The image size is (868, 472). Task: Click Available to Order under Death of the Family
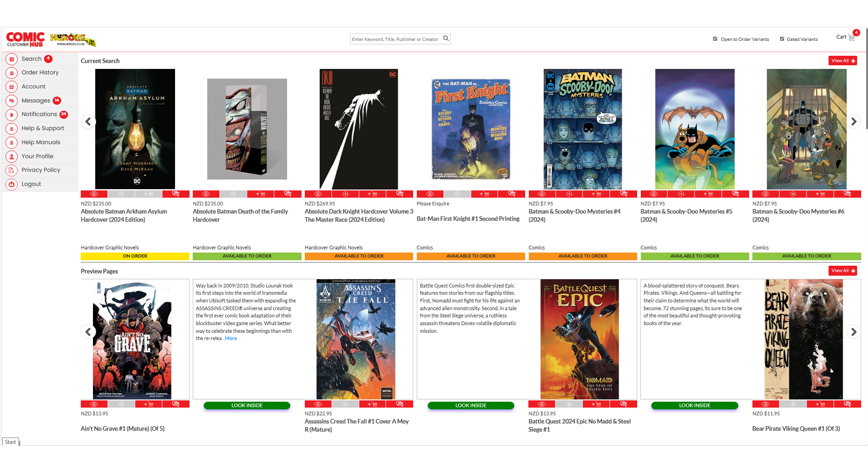pyautogui.click(x=247, y=256)
